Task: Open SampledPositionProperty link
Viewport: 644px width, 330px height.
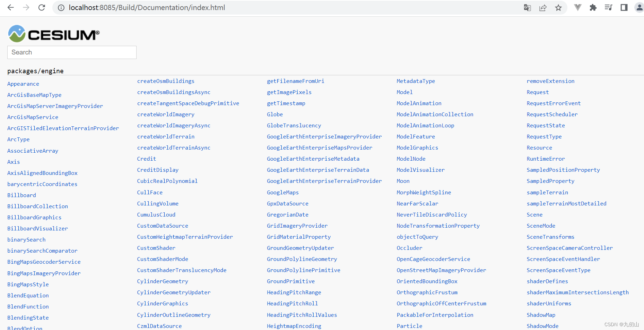Action: [x=563, y=170]
